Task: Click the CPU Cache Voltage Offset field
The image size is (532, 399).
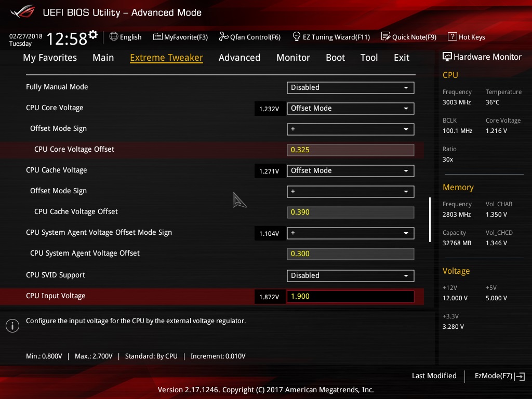Action: [351, 212]
